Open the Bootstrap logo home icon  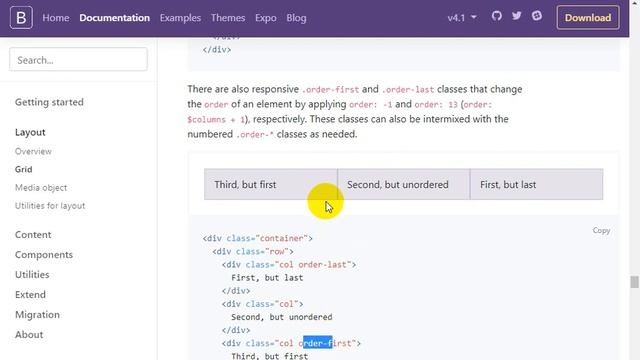(x=21, y=18)
